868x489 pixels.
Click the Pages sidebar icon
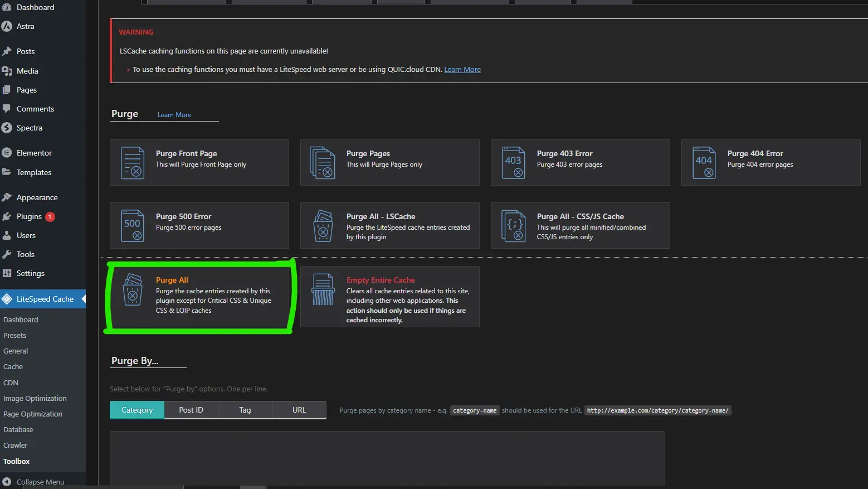pos(7,90)
